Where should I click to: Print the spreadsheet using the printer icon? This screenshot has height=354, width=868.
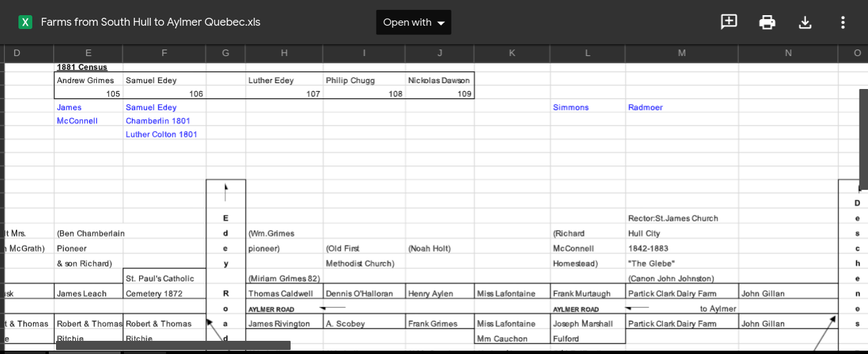(x=767, y=22)
